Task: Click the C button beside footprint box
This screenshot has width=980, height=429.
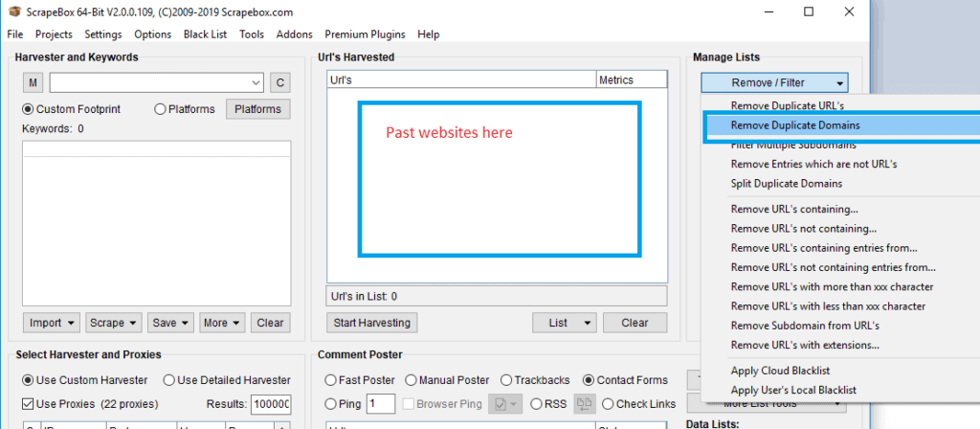Action: pyautogui.click(x=280, y=82)
